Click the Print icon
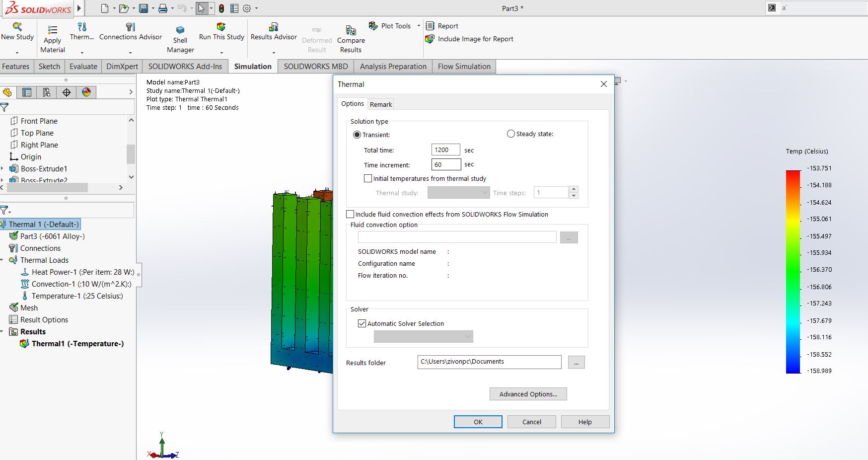868x460 pixels. pos(162,8)
